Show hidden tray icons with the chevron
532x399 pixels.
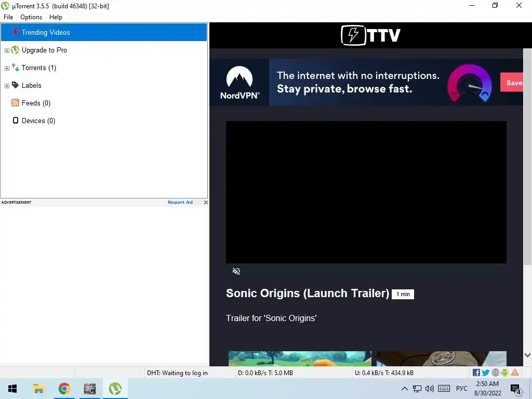[404, 389]
